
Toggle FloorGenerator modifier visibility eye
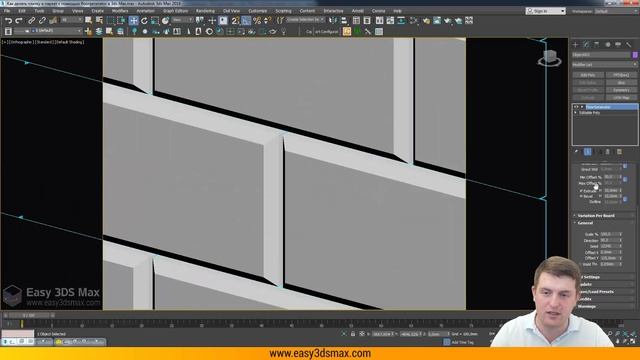coord(576,107)
